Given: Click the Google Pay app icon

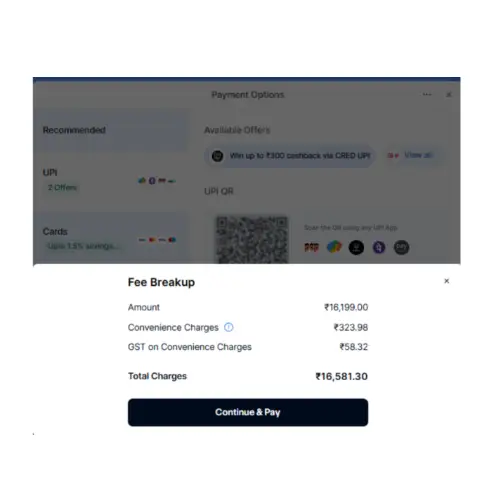Looking at the screenshot, I should point(334,247).
